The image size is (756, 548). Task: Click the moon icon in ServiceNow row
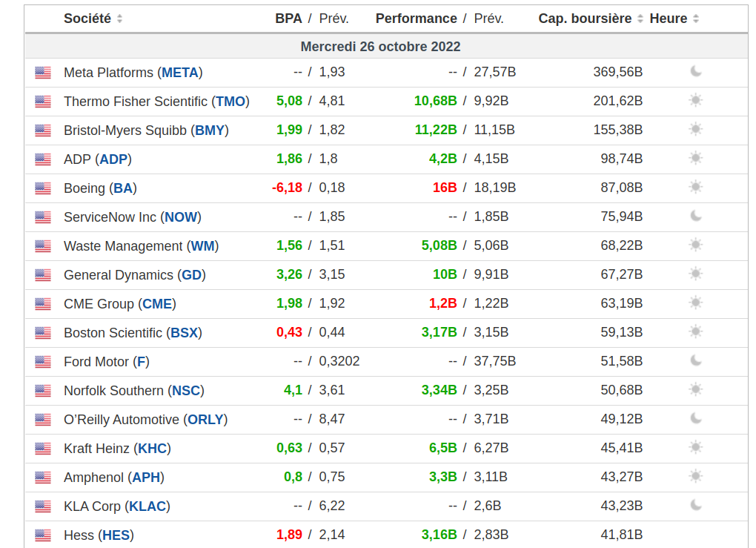(696, 216)
